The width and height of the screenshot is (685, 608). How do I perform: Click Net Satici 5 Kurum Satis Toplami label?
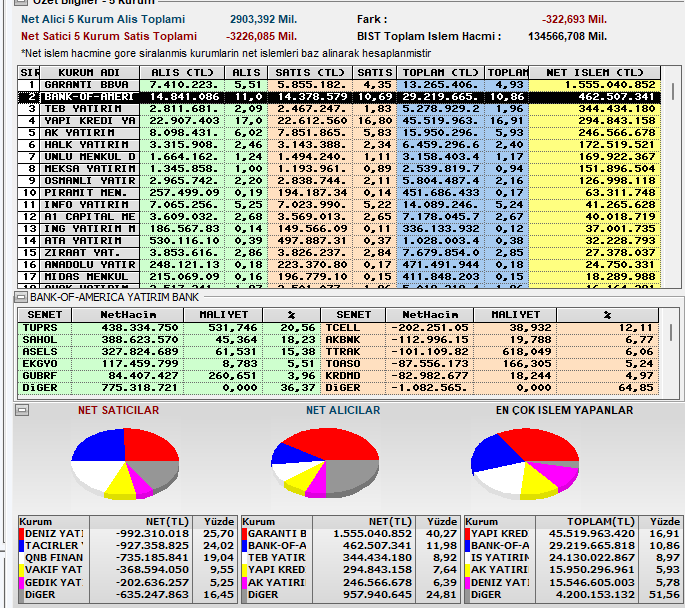click(109, 36)
